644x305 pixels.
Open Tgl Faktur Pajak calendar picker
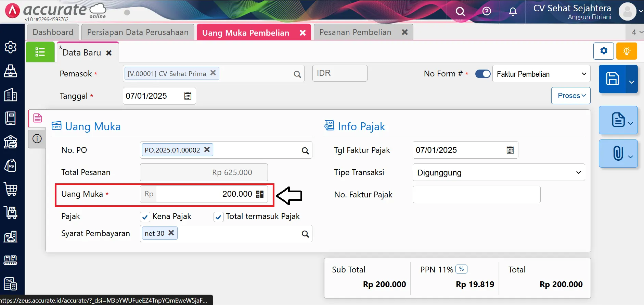(x=510, y=150)
